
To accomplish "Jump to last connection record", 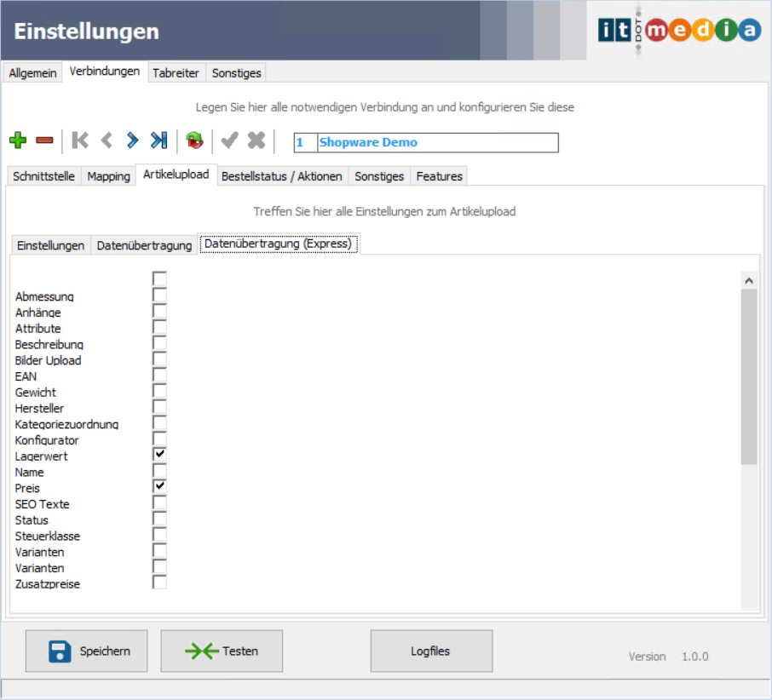I will click(x=158, y=141).
